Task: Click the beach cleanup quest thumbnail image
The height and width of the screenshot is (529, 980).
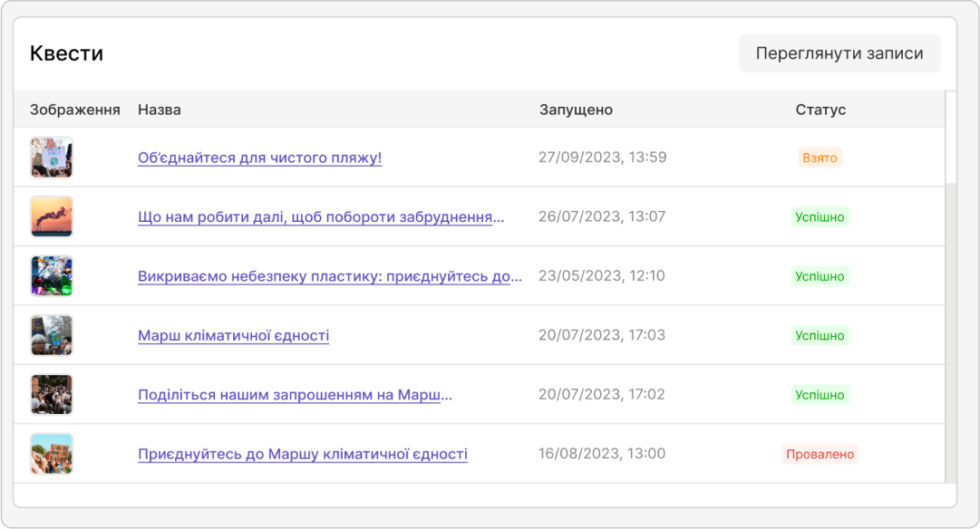Action: (51, 158)
